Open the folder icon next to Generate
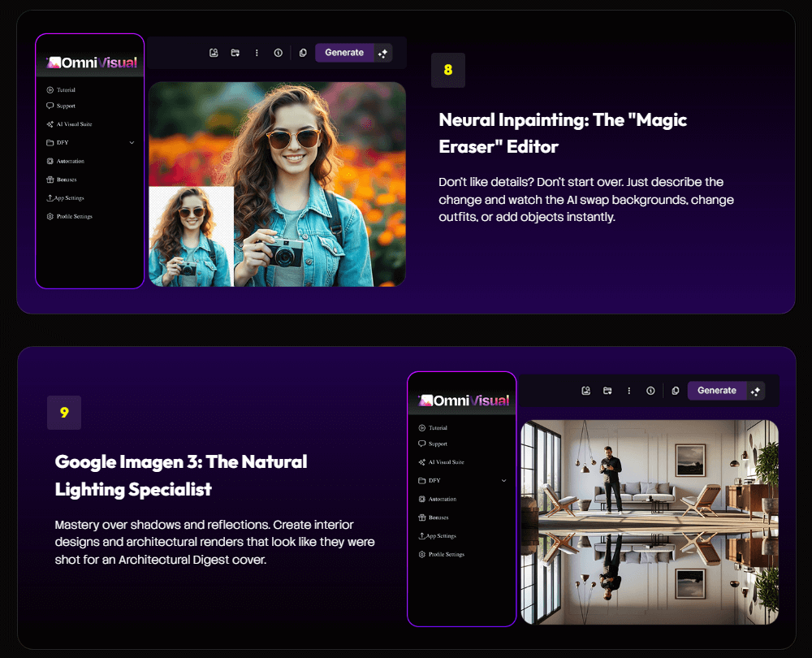Viewport: 812px width, 658px height. [235, 52]
